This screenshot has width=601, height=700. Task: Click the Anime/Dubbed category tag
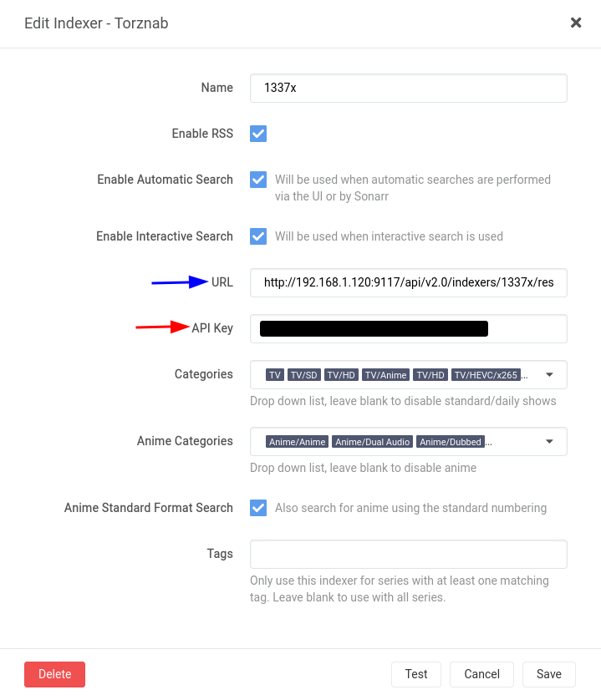[x=451, y=442]
